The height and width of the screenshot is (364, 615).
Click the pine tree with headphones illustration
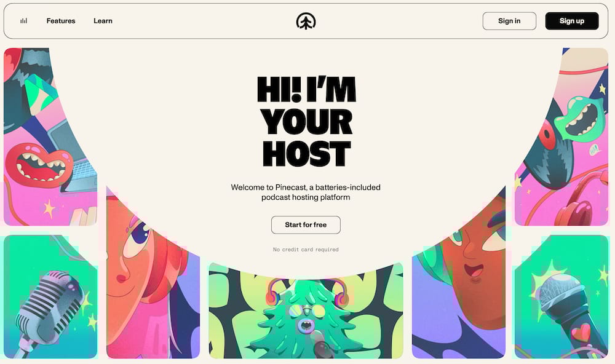(x=306, y=311)
